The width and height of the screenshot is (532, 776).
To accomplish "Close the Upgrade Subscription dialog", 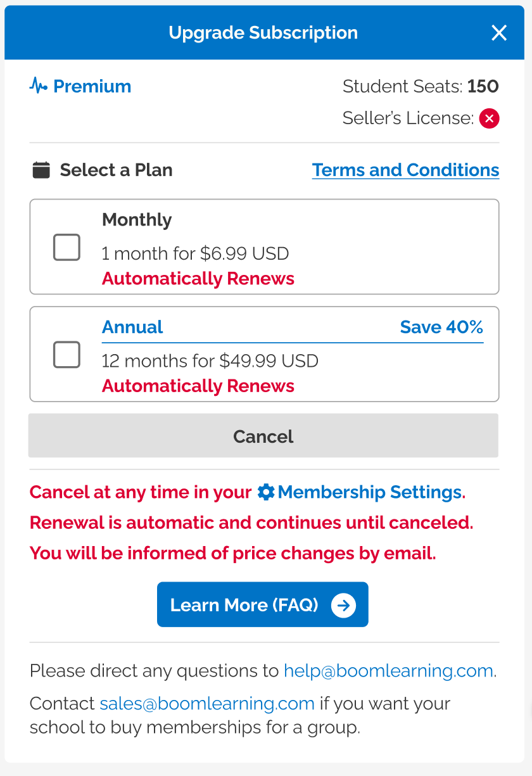I will 499,33.
